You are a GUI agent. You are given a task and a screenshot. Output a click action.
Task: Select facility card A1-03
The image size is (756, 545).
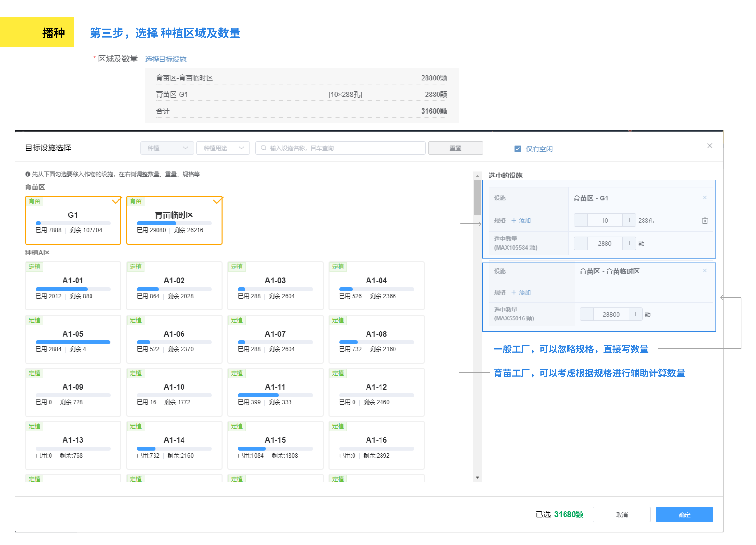pos(275,286)
